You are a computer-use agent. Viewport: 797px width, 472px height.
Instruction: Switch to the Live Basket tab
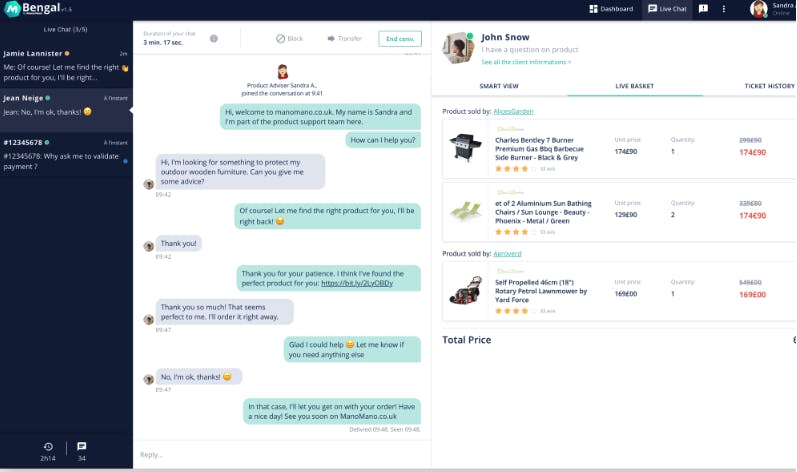(x=634, y=86)
